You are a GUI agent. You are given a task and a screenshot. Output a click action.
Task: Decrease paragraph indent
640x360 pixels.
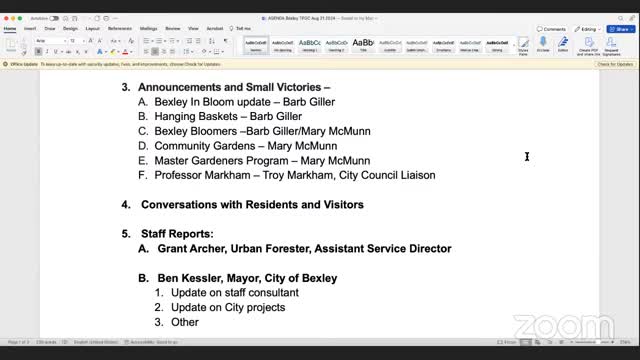coord(189,41)
